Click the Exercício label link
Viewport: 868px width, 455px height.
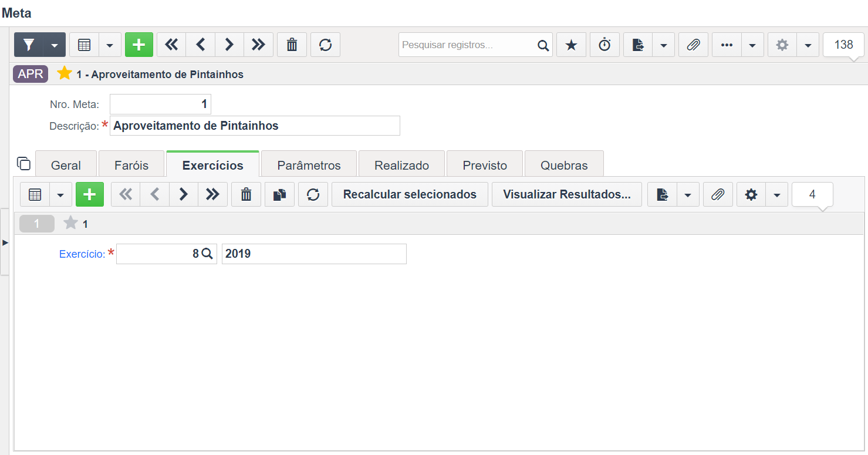pyautogui.click(x=82, y=254)
